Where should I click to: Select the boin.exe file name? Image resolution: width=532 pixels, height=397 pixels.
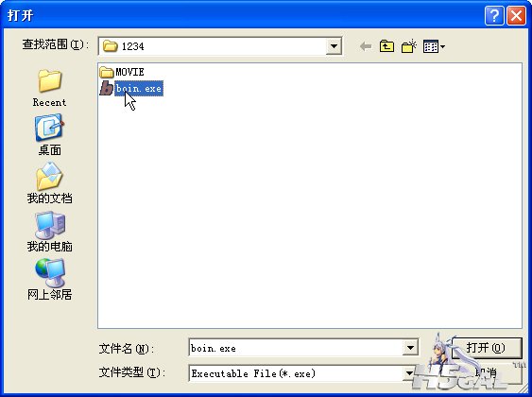coord(139,89)
